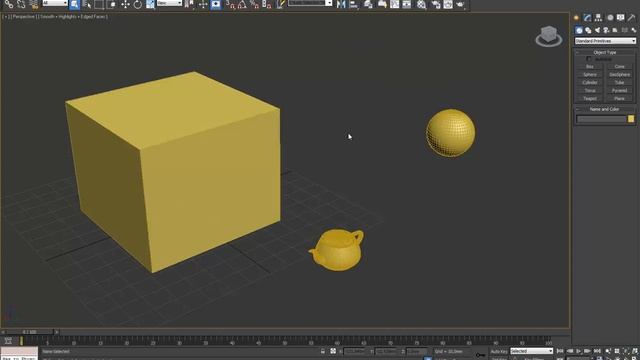
Task: Toggle 3D Snaps
Action: click(230, 4)
